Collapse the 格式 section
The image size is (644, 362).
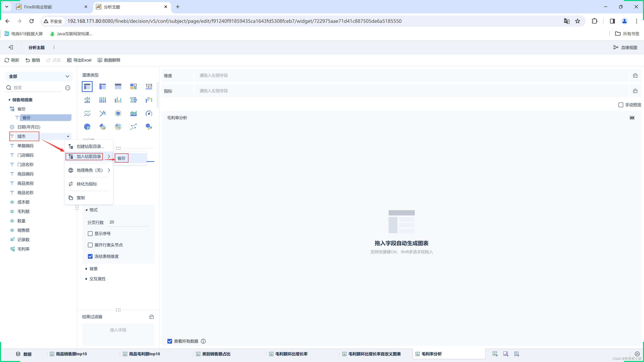pos(87,210)
